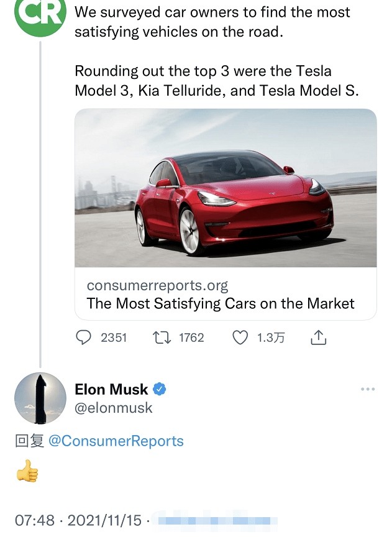Open the Consumer Reports CR profile avatar

(x=40, y=15)
